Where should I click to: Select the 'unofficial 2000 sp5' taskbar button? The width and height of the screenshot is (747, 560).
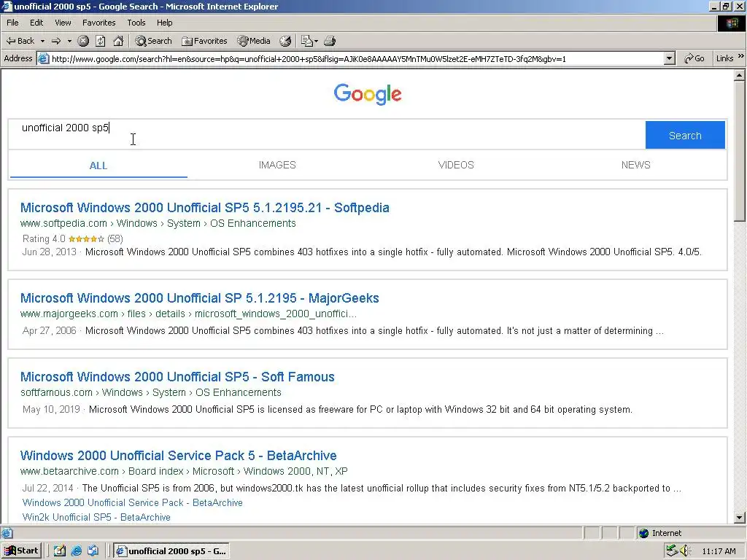click(x=172, y=551)
